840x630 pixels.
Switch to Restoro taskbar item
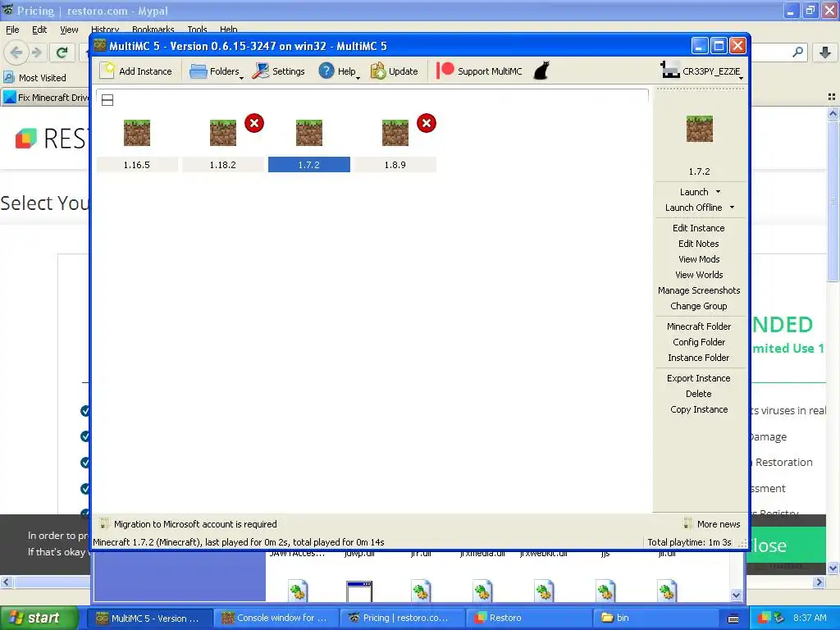(x=527, y=619)
